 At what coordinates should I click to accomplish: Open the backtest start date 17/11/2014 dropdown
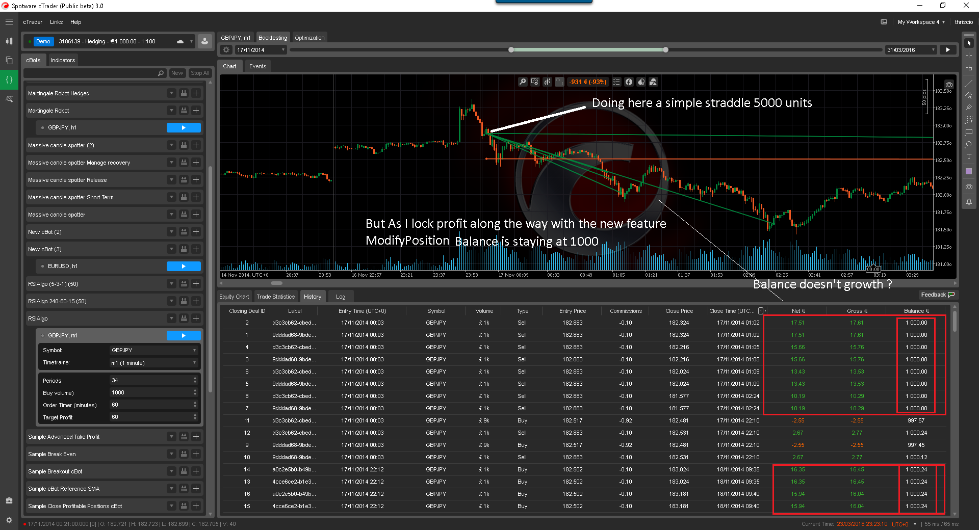point(261,50)
